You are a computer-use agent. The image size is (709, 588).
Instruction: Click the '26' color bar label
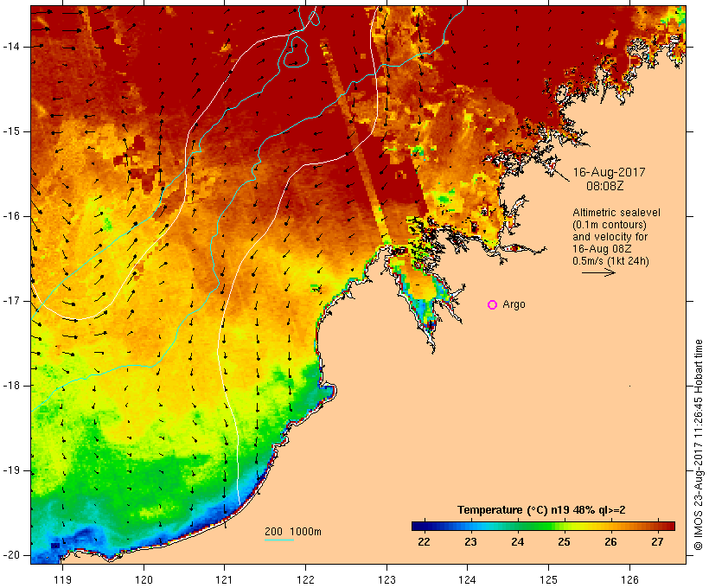coord(610,542)
